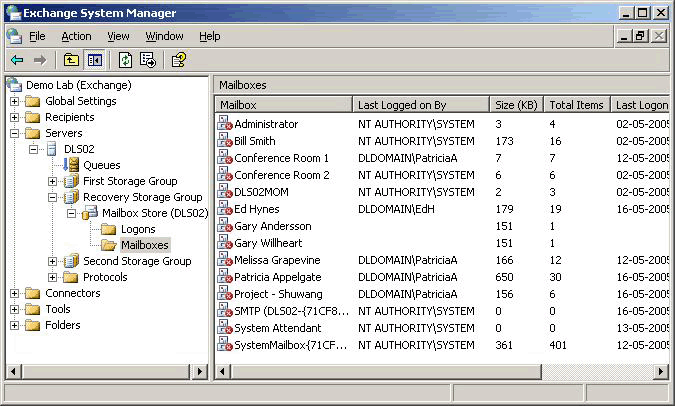Sort by Total Items column header

577,105
